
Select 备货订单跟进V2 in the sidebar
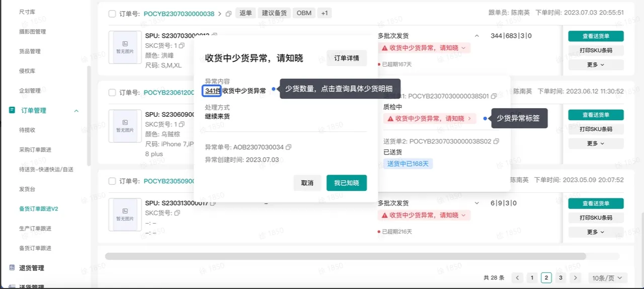coord(39,208)
